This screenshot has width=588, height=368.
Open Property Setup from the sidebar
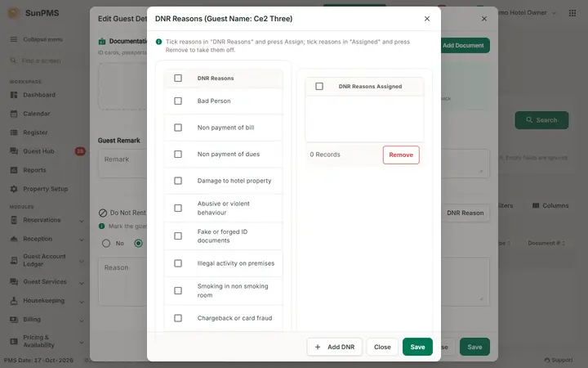tap(46, 189)
